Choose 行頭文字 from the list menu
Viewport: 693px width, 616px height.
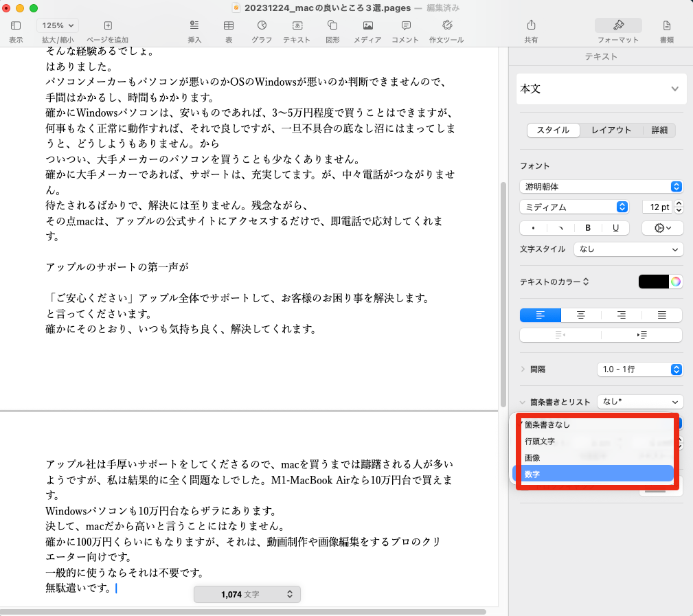540,442
